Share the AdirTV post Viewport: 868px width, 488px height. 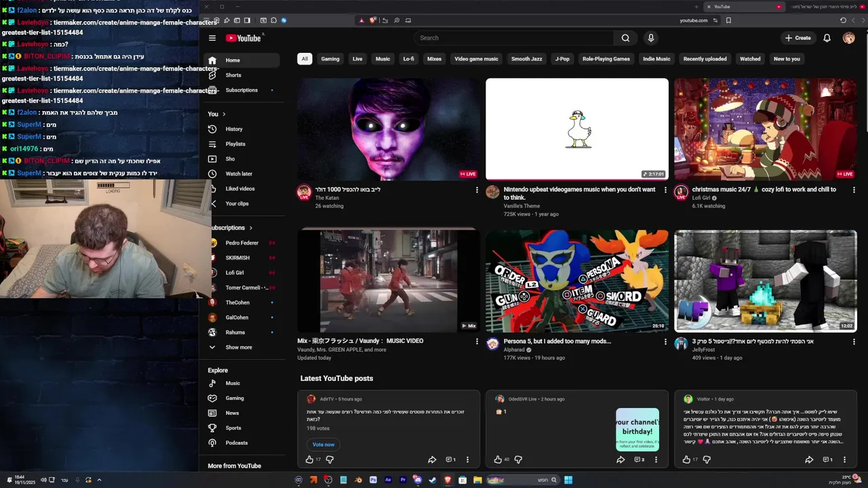[x=432, y=460]
